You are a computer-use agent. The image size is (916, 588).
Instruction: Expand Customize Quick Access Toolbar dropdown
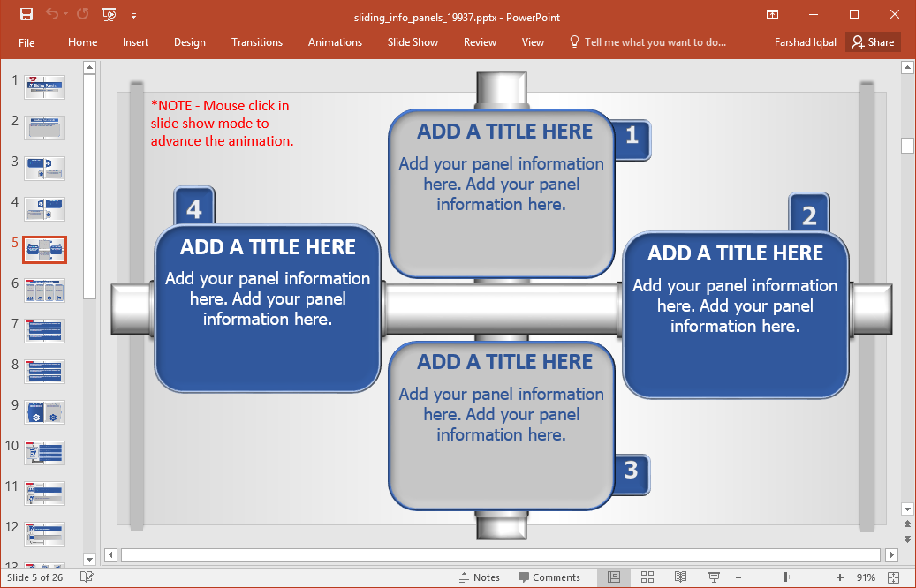[133, 15]
